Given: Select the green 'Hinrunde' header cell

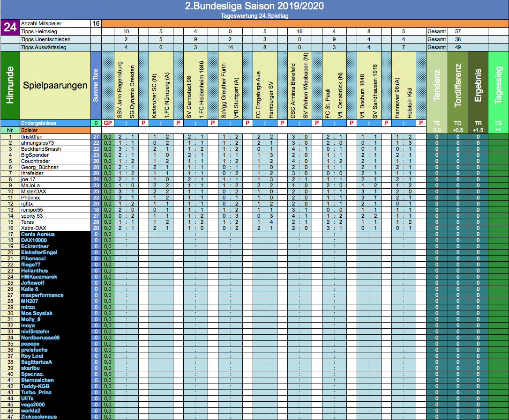Looking at the screenshot, I should (10, 85).
